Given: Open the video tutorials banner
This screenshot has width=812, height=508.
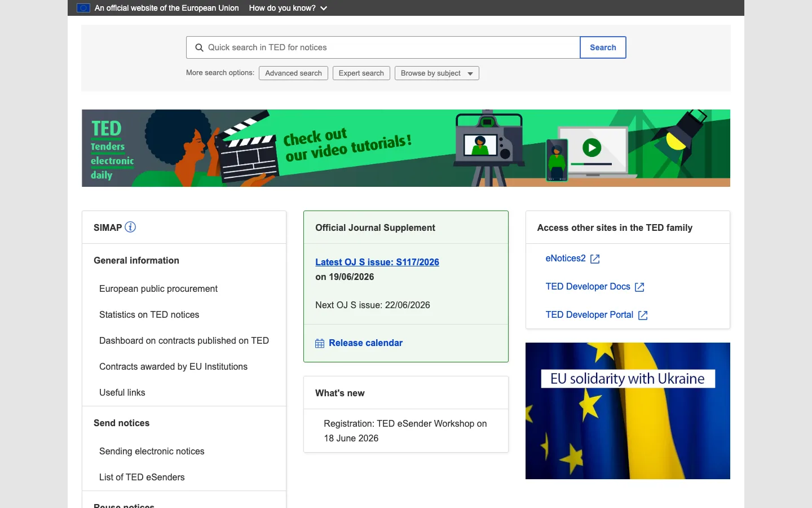Looking at the screenshot, I should pos(406,148).
